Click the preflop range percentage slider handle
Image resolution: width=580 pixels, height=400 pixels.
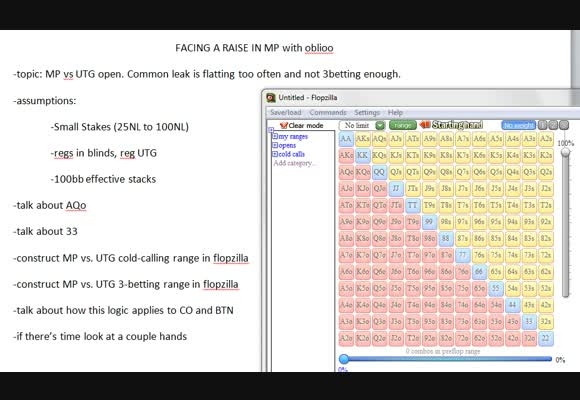click(344, 359)
